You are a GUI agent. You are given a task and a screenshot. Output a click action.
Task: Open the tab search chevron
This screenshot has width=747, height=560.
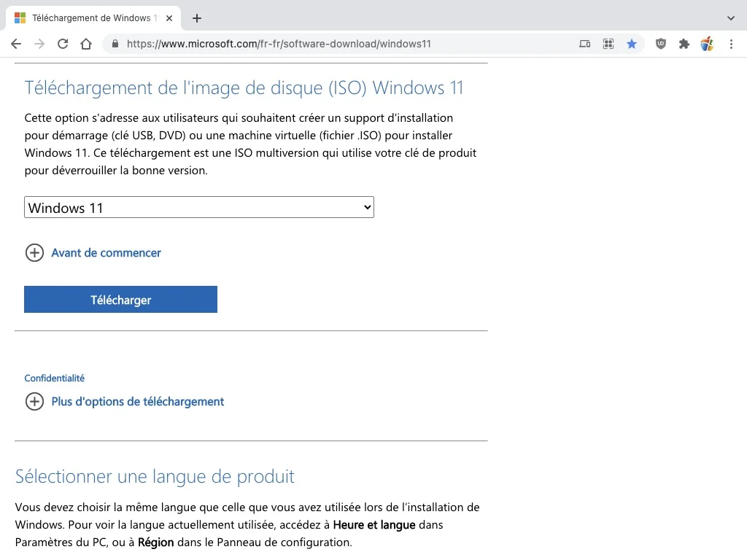point(731,18)
